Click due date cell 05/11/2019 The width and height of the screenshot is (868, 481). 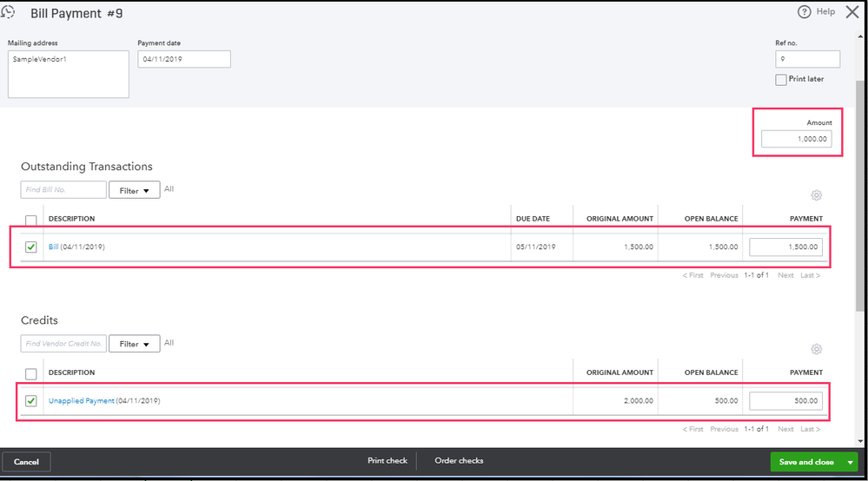pyautogui.click(x=535, y=247)
